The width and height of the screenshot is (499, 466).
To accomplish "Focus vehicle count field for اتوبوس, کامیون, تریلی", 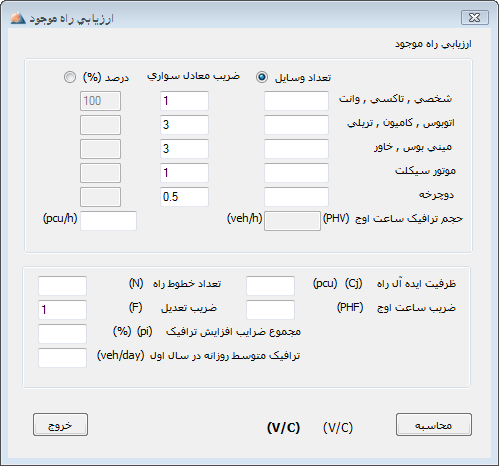I will 296,125.
